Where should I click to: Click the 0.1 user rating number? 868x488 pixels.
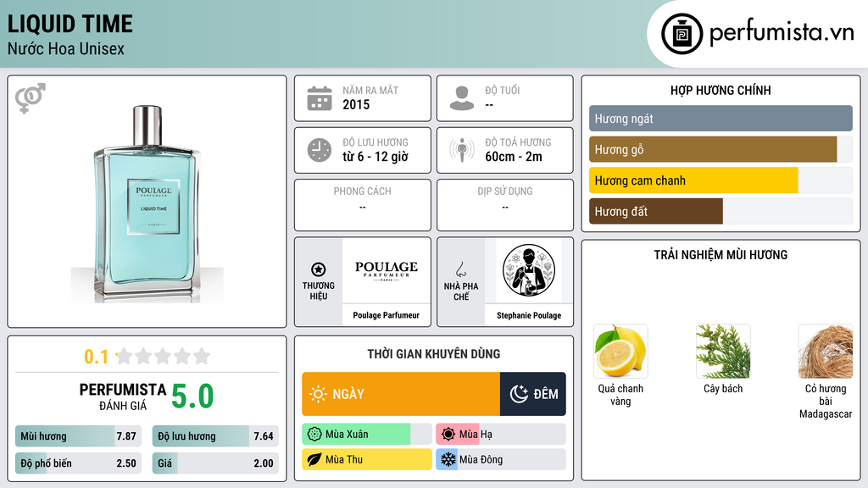96,357
